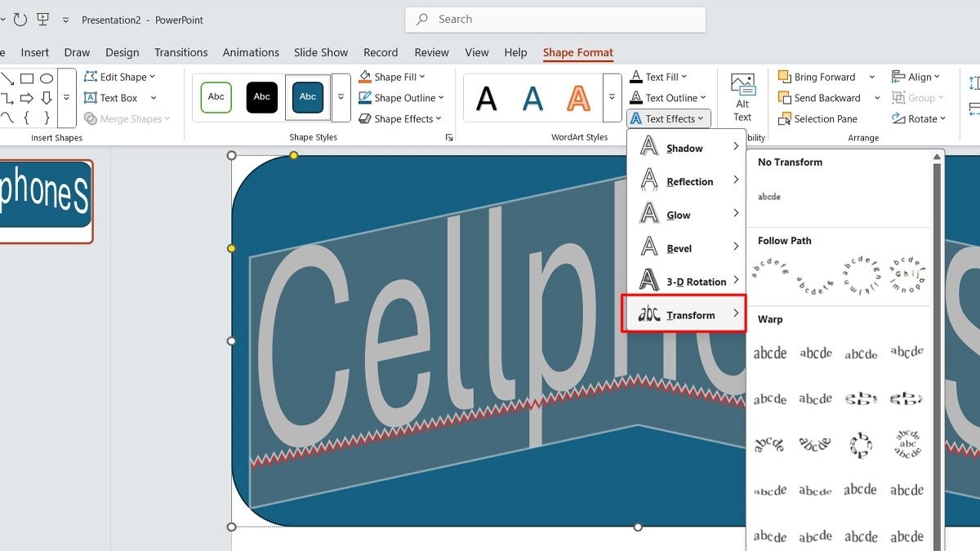Switch to the Review tab
Screen dimensions: 980x551
pyautogui.click(x=431, y=52)
